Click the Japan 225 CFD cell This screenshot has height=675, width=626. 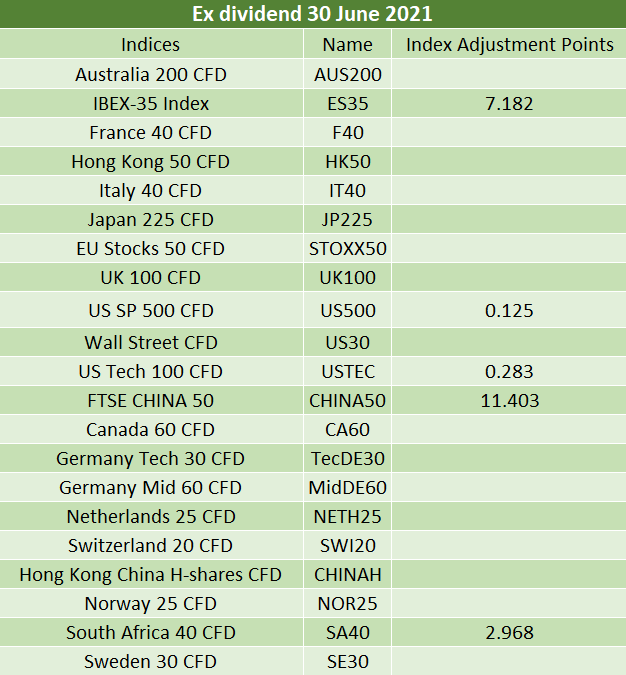point(151,220)
